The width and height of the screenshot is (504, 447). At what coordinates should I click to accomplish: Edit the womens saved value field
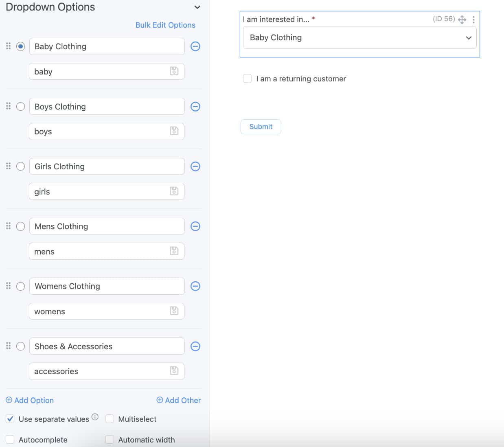pos(107,311)
